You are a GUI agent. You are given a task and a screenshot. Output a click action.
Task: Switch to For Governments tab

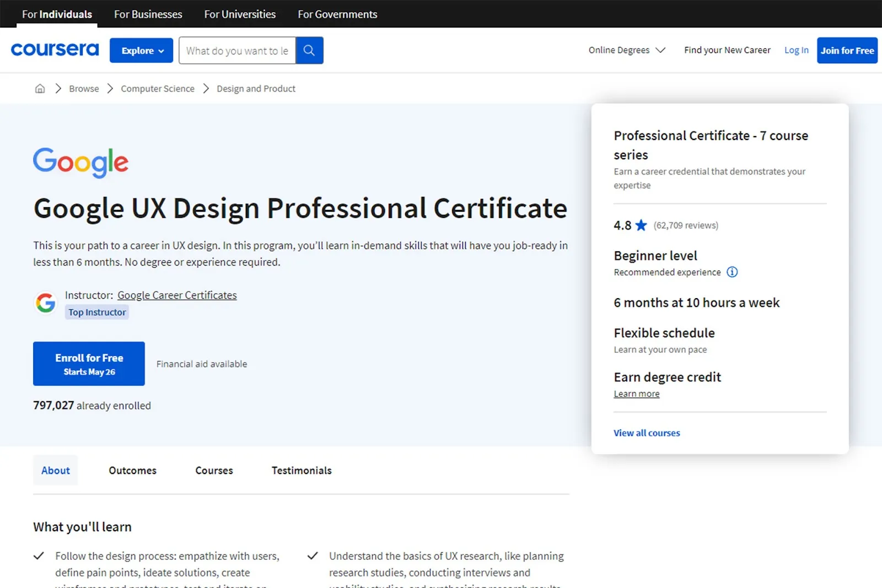pos(337,14)
